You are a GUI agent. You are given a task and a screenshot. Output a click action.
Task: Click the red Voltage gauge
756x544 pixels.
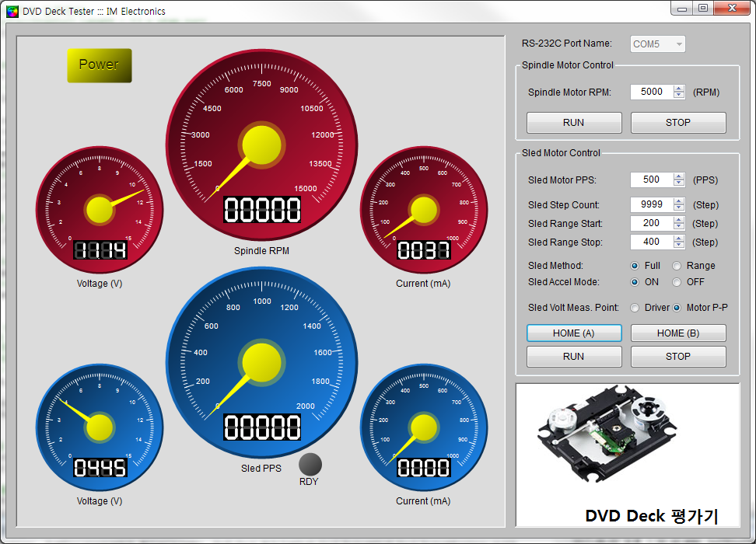[x=100, y=208]
